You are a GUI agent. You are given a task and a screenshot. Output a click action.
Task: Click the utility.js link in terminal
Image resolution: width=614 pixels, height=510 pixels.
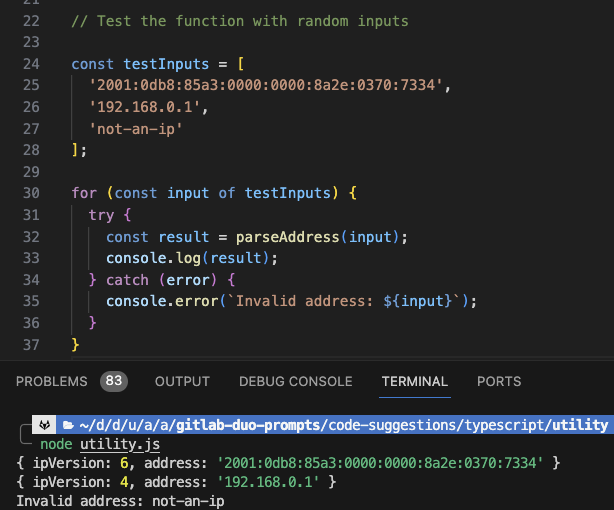pyautogui.click(x=120, y=444)
